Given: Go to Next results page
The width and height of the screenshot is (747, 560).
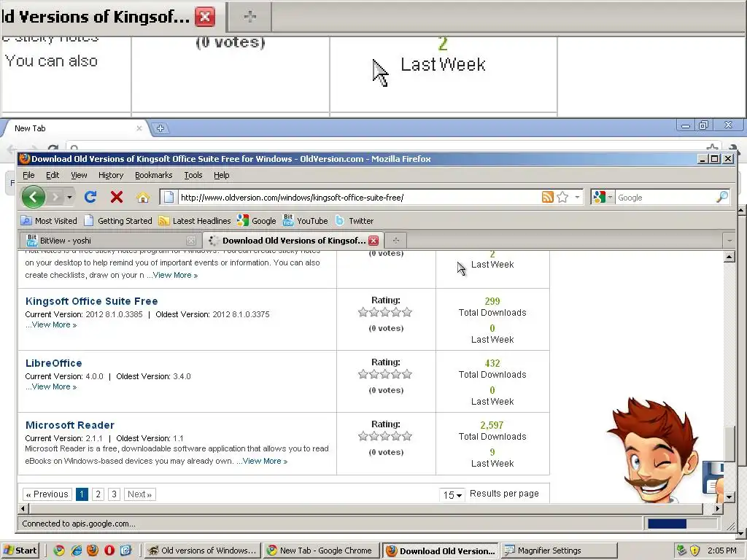Looking at the screenshot, I should [139, 494].
